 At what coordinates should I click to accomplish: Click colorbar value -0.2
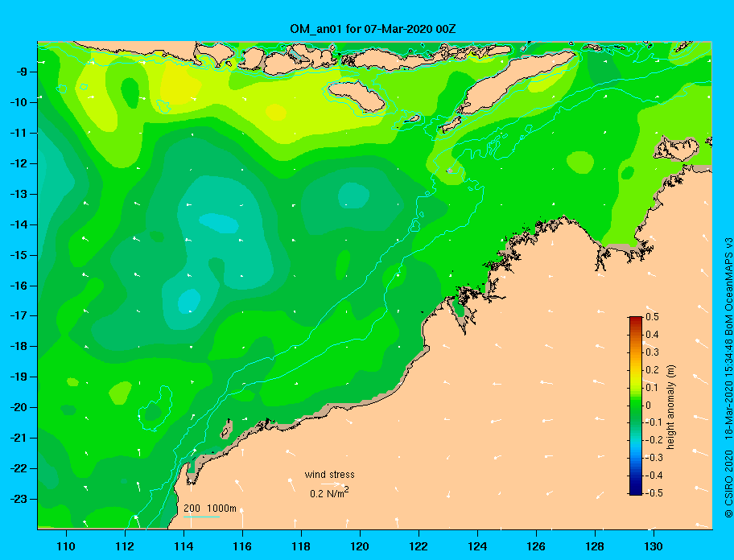(654, 440)
